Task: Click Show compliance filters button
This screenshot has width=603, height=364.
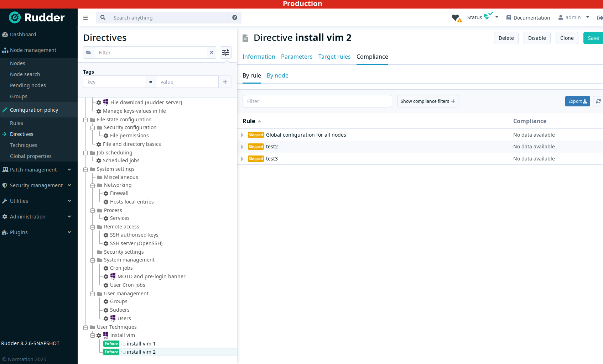Action: click(x=428, y=101)
